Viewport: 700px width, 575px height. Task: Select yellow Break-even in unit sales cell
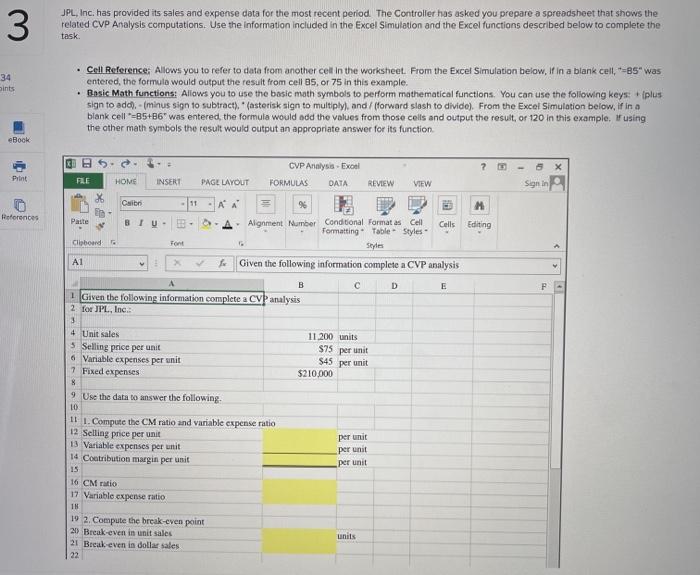tap(299, 534)
